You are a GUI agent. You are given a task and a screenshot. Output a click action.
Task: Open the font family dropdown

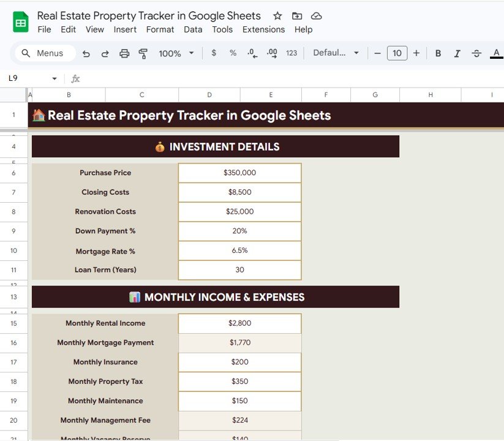(336, 53)
